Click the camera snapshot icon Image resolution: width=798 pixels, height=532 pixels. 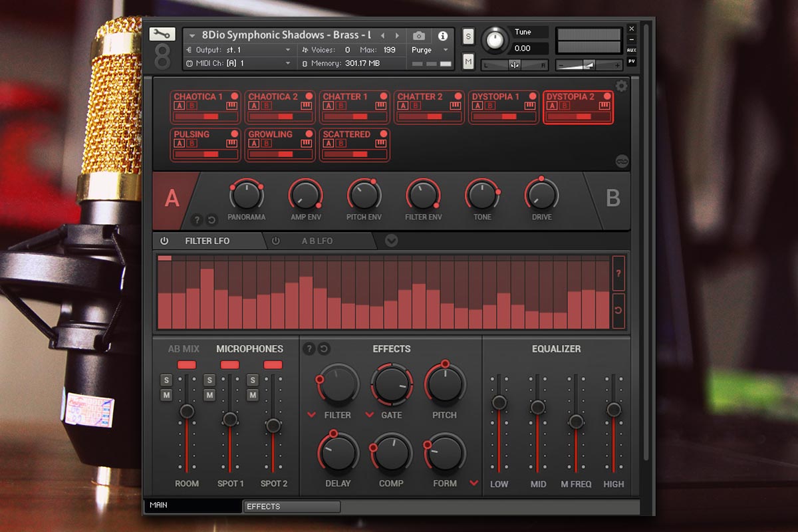[x=418, y=36]
